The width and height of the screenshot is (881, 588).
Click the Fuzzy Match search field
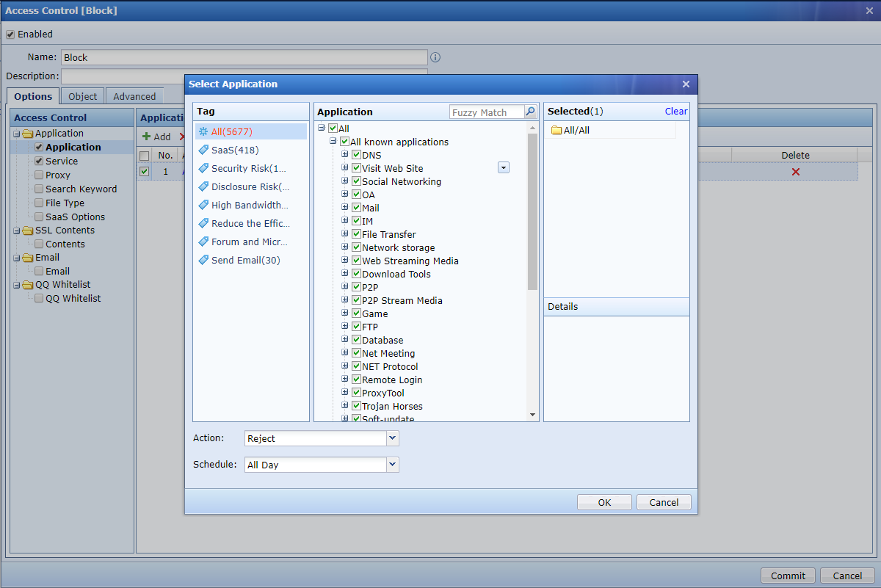pos(486,112)
